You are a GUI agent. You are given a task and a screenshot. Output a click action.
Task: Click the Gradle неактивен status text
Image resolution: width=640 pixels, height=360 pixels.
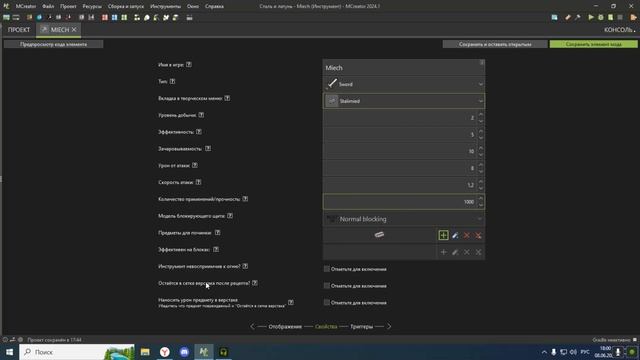tap(611, 340)
